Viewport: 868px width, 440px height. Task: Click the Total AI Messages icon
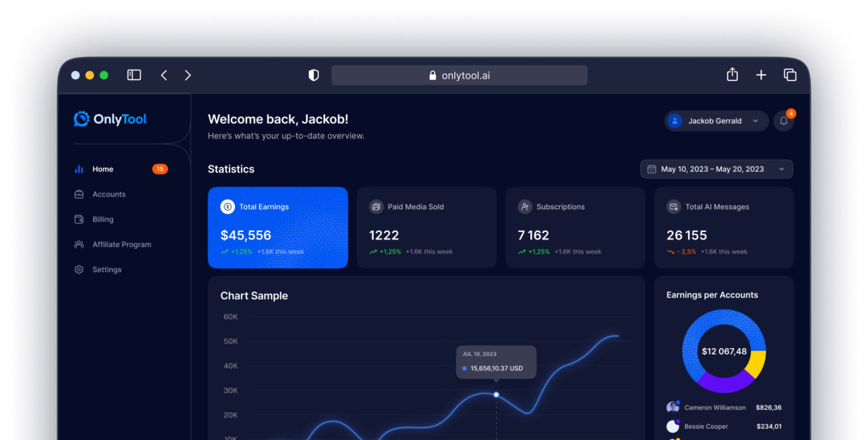click(674, 207)
